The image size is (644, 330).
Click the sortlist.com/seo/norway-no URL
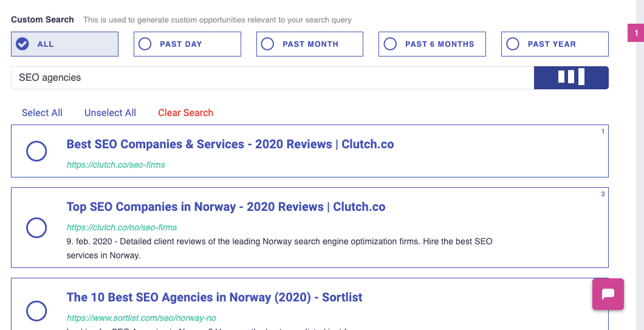pyautogui.click(x=142, y=318)
